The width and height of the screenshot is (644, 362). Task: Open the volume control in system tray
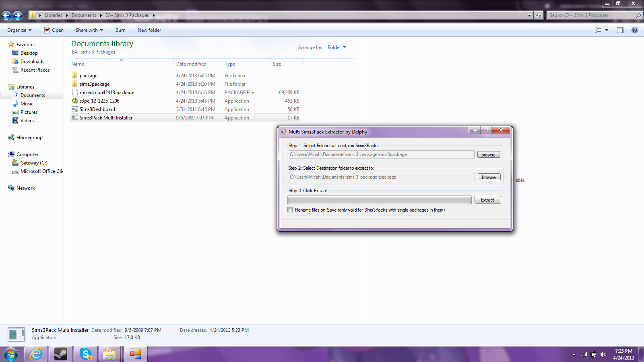pos(603,354)
